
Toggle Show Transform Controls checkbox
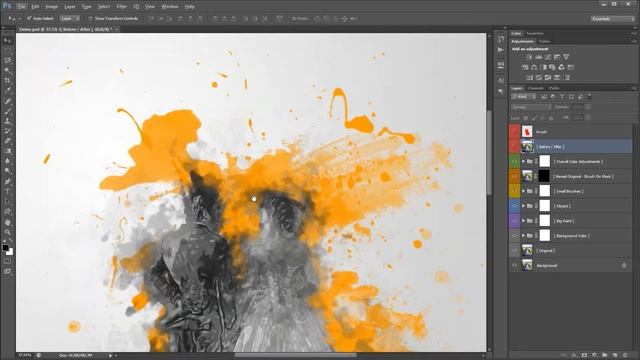pyautogui.click(x=90, y=18)
